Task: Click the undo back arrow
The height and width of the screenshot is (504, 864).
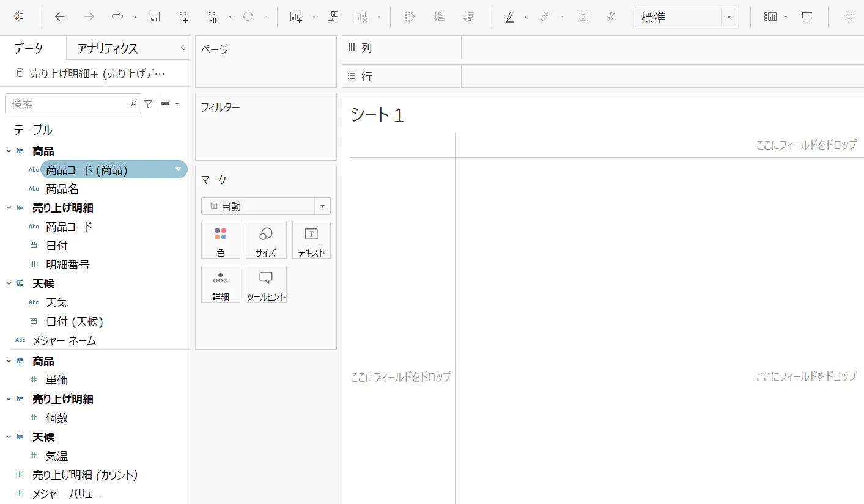Action: tap(59, 17)
